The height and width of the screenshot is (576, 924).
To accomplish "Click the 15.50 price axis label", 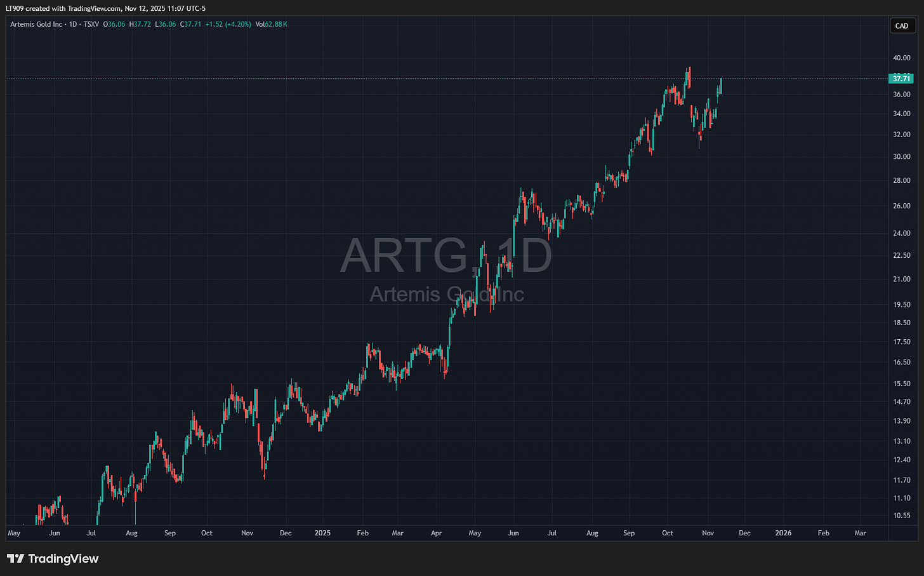I will 901,384.
